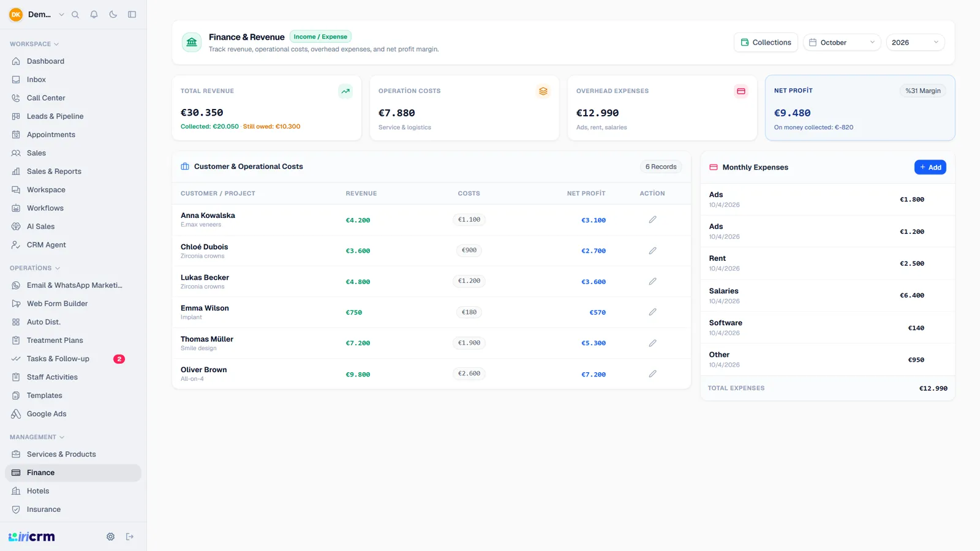Click the %31 Margin badge
The width and height of the screenshot is (980, 551).
point(923,91)
